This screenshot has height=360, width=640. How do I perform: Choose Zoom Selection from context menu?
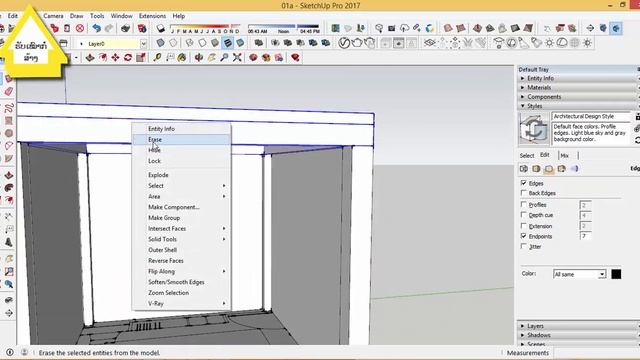(182, 293)
